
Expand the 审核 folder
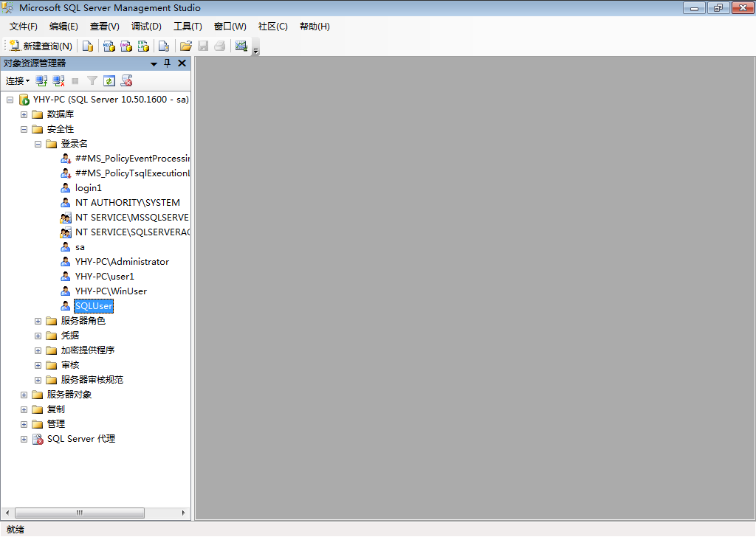tap(38, 366)
